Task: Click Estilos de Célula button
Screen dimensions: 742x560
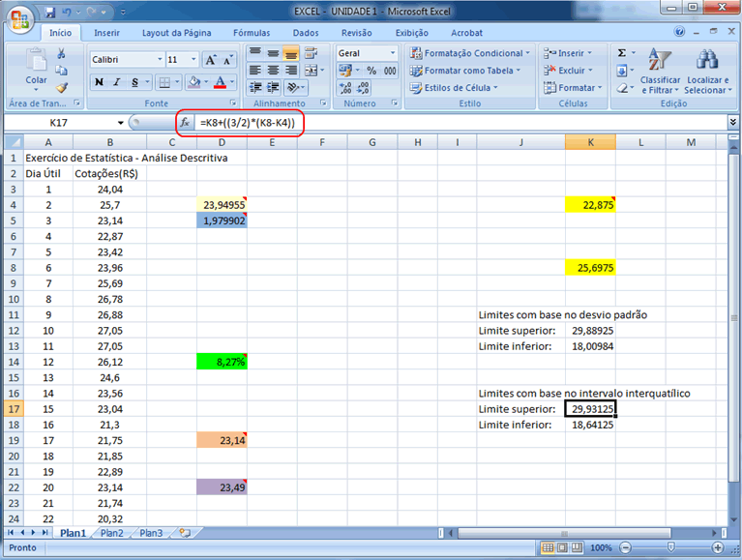Action: point(463,88)
